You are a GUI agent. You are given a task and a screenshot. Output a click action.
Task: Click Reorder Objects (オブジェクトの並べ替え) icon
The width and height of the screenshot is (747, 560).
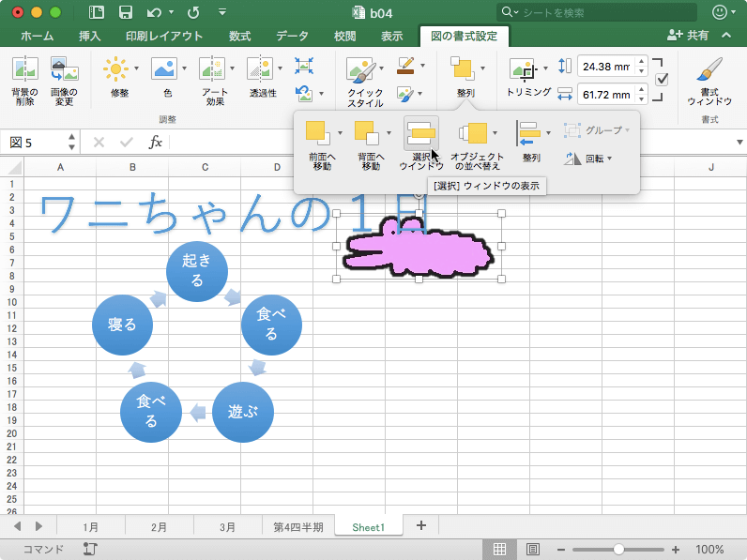(x=473, y=133)
